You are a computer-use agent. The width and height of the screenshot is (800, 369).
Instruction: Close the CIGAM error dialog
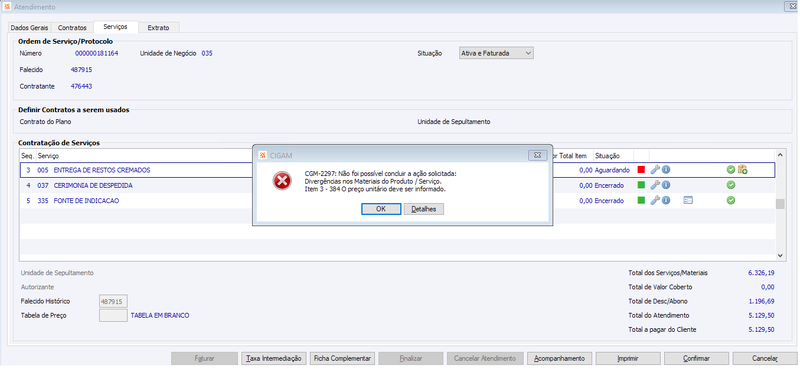pos(537,155)
